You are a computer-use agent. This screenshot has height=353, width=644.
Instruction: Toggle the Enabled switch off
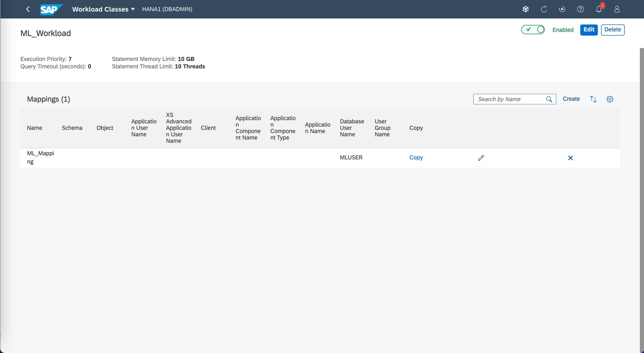533,30
